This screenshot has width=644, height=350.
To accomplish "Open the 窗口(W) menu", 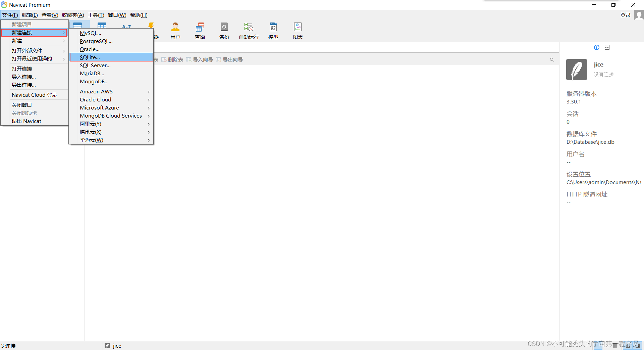I will tap(117, 15).
